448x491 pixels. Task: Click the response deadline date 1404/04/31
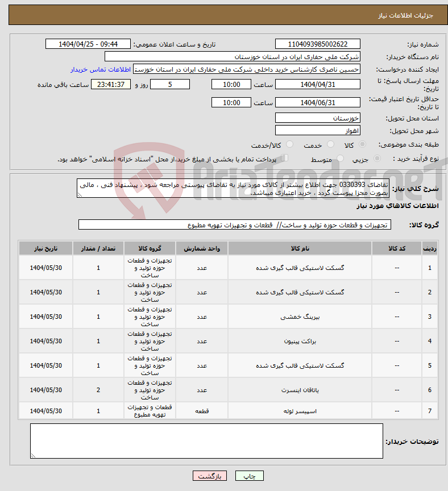(x=318, y=85)
